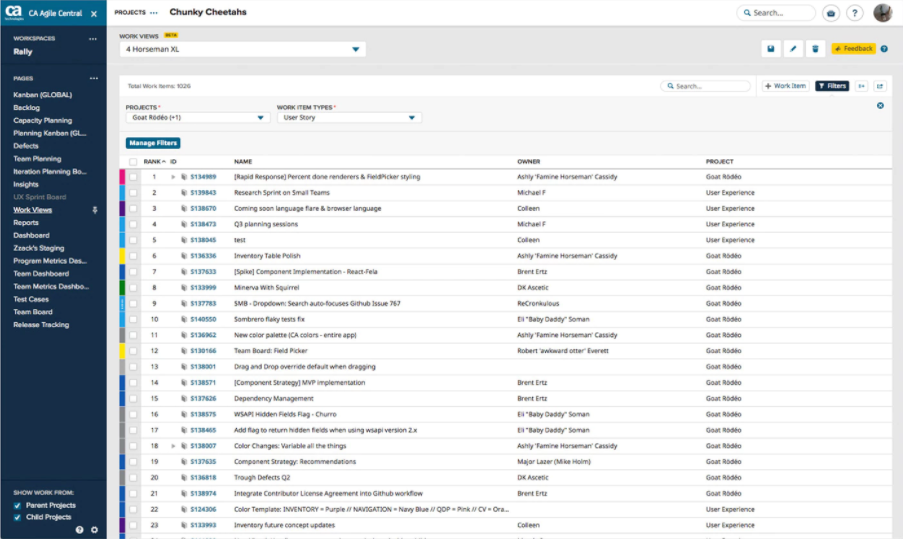Close the filter panel with X icon

click(880, 105)
